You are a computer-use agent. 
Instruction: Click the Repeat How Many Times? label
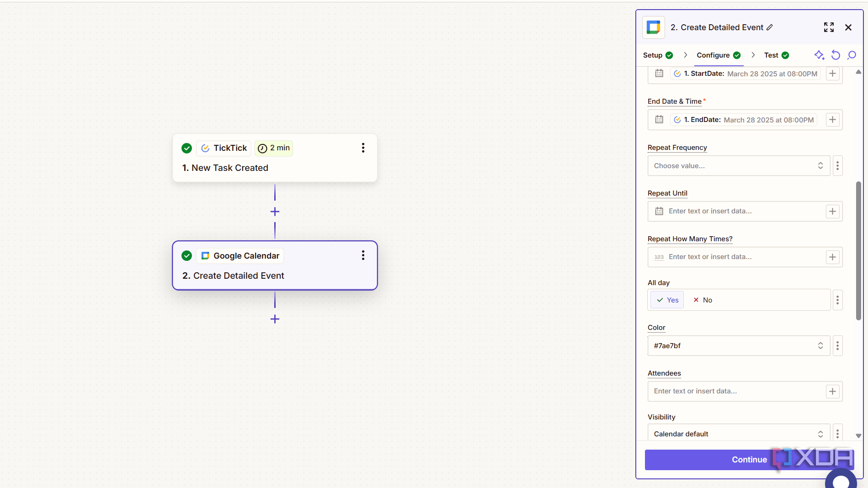(x=690, y=239)
